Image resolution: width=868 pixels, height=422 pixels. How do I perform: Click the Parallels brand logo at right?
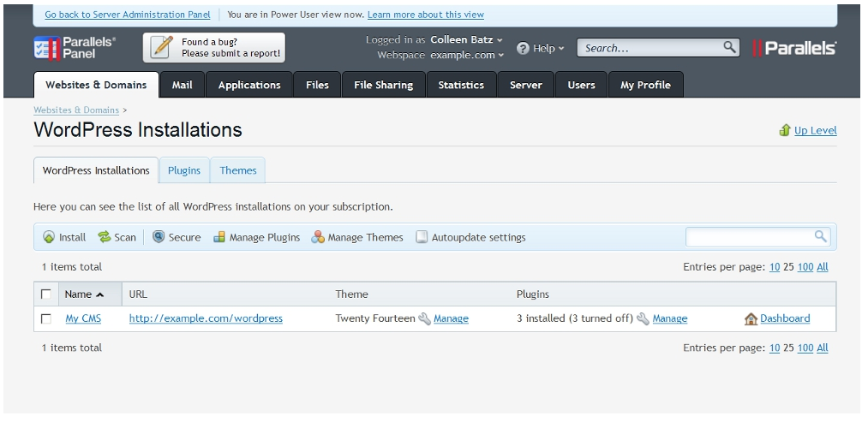[794, 48]
